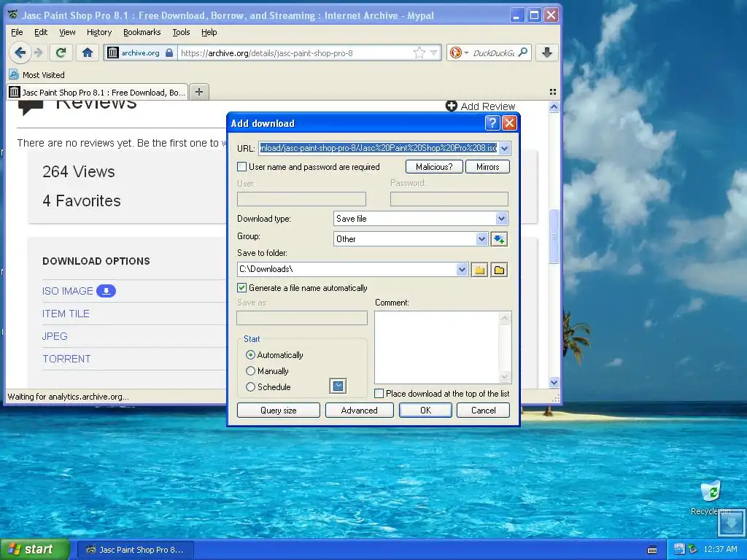Open the Tools menu
The image size is (747, 560).
pyautogui.click(x=181, y=32)
